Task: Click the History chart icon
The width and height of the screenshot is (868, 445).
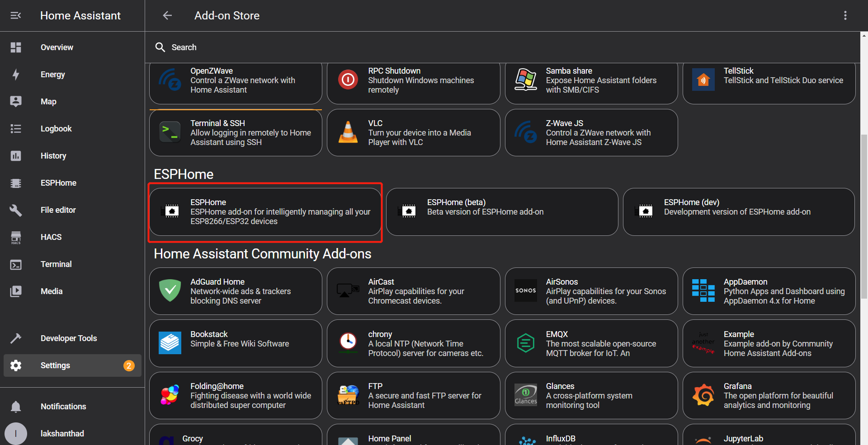Action: (x=16, y=156)
